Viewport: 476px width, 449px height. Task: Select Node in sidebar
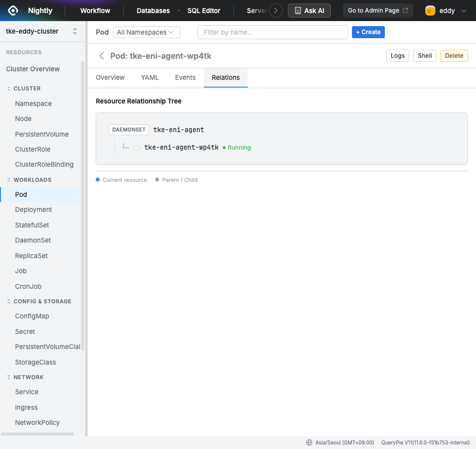point(24,119)
